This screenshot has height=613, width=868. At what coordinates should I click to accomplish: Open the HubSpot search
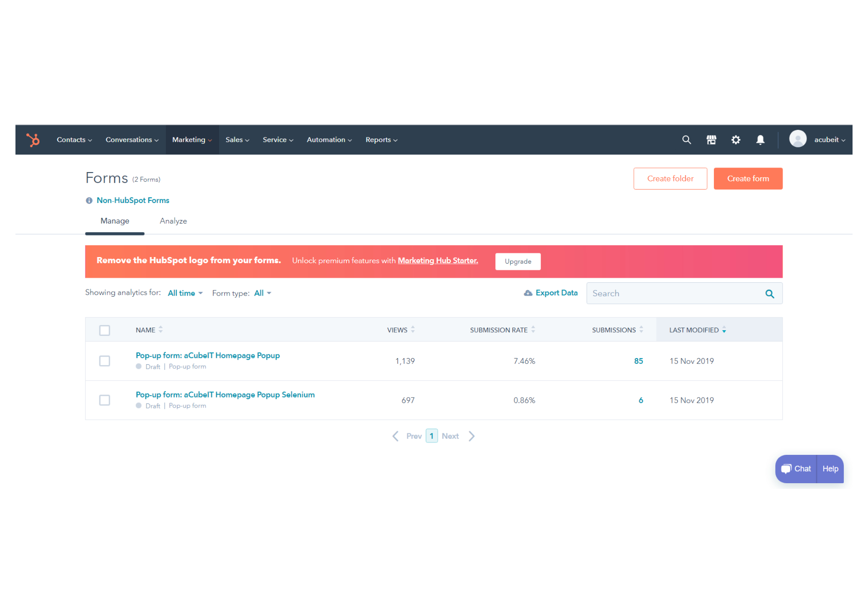click(x=686, y=140)
